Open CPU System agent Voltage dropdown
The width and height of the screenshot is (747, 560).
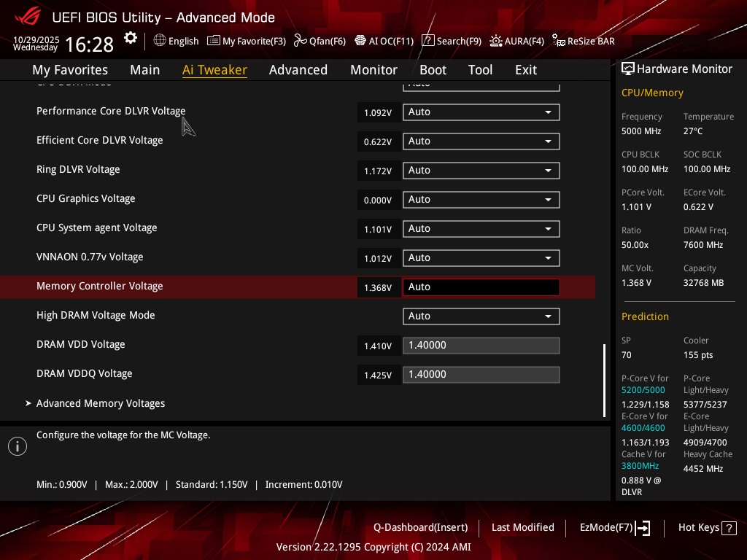481,229
